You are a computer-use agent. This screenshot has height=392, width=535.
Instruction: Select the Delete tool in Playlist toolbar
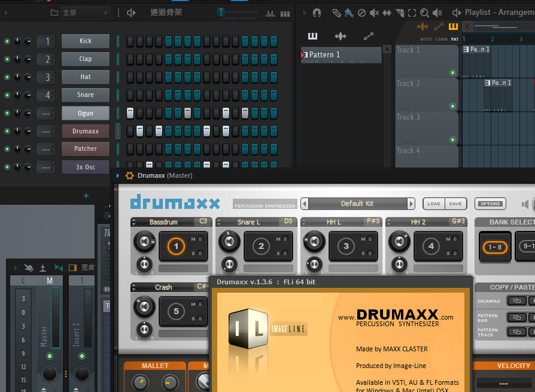click(x=361, y=13)
